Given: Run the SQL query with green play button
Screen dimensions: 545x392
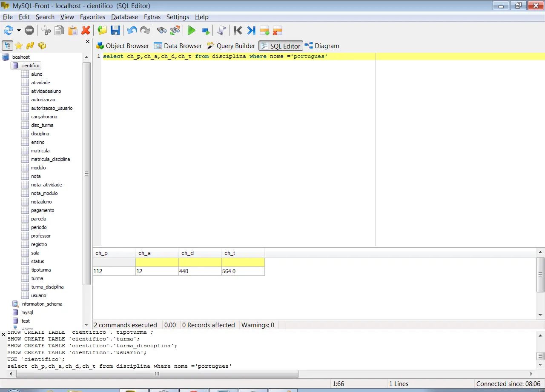Looking at the screenshot, I should pos(192,31).
